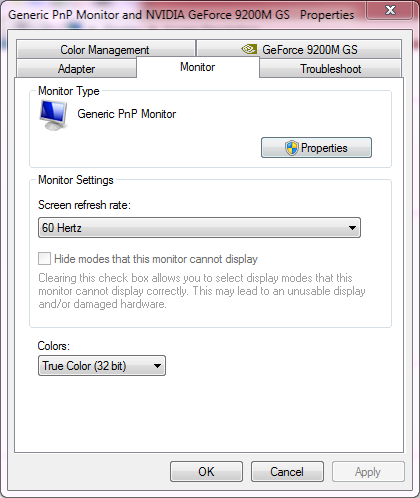The image size is (420, 498).
Task: Click the NVIDIA logo icon on the GeForce tab
Action: [x=249, y=49]
